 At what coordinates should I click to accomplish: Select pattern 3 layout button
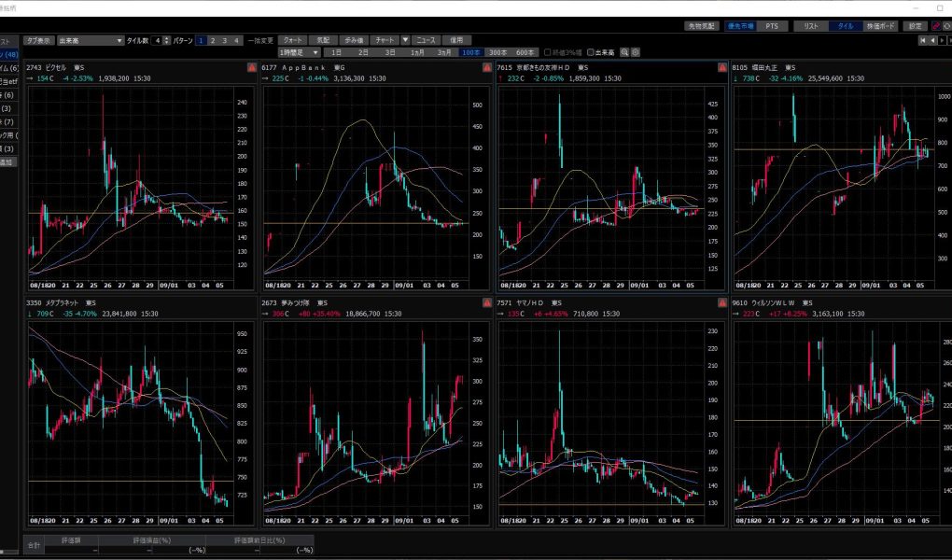(224, 41)
